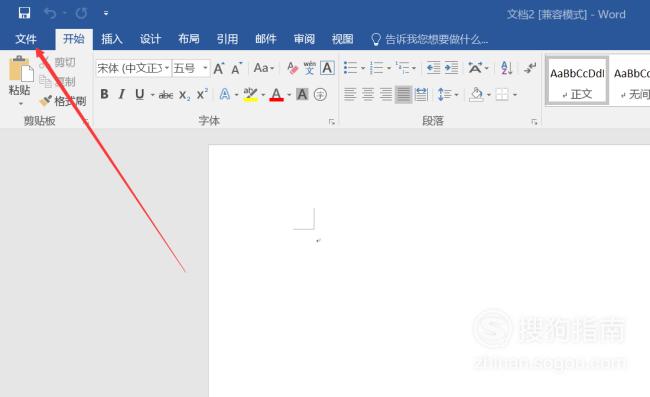Open the 布局 (Layout) tab
The width and height of the screenshot is (650, 397).
tap(189, 39)
